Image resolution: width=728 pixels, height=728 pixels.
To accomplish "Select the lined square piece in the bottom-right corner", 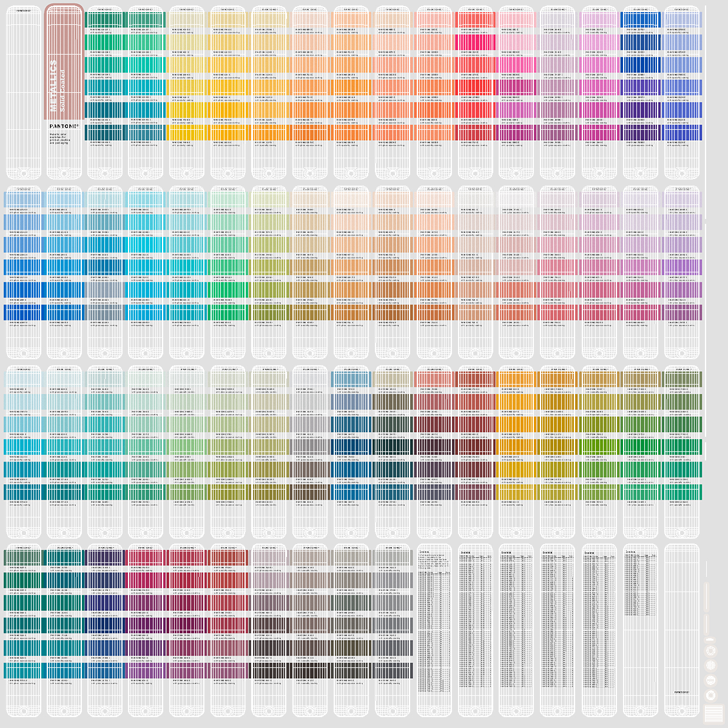I will (713, 713).
